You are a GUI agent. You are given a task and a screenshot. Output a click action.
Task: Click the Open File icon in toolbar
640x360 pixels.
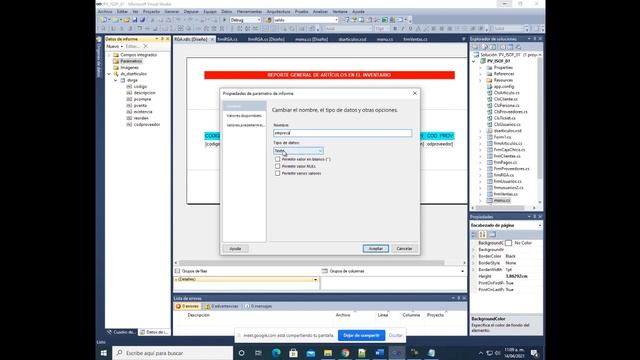tap(127, 20)
